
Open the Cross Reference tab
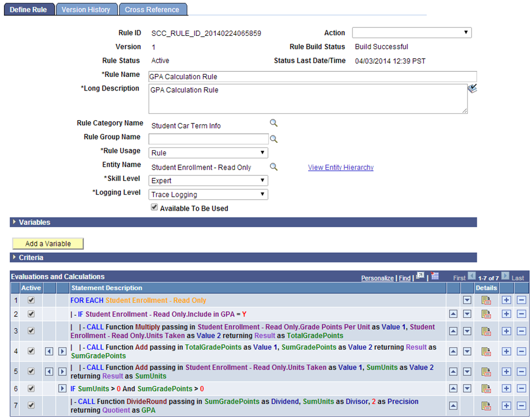[x=153, y=9]
